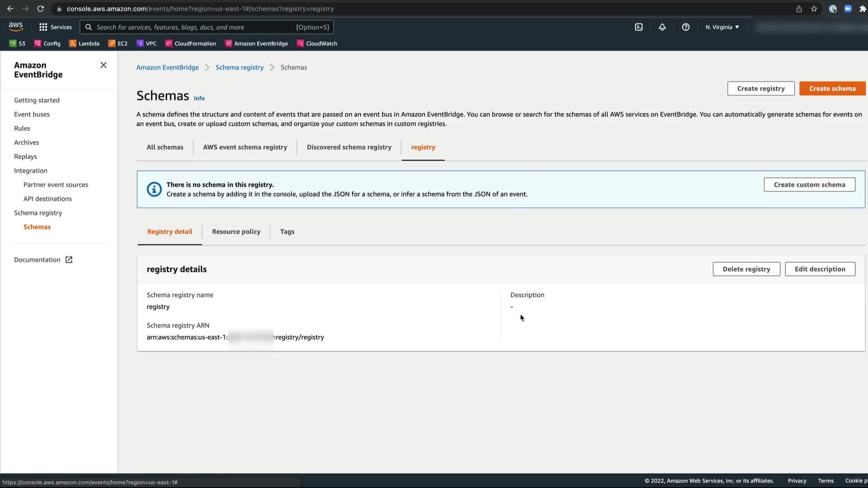Click Create custom schema button
868x488 pixels.
[809, 184]
